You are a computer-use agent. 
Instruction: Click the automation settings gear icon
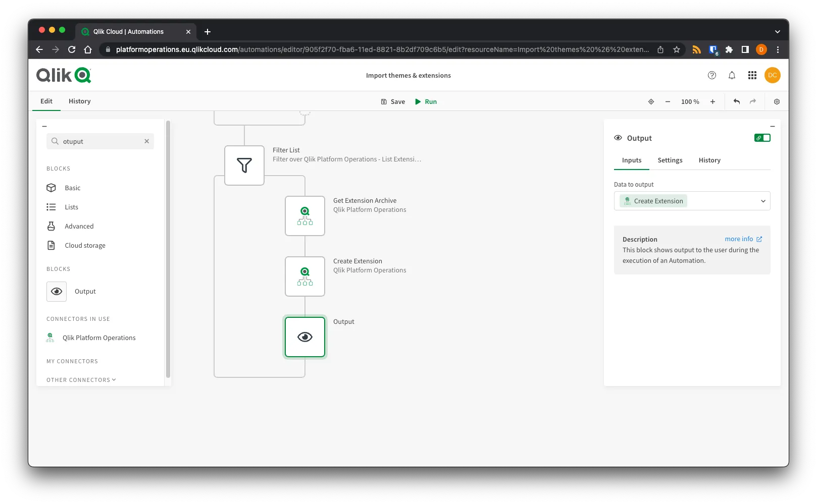click(x=777, y=101)
